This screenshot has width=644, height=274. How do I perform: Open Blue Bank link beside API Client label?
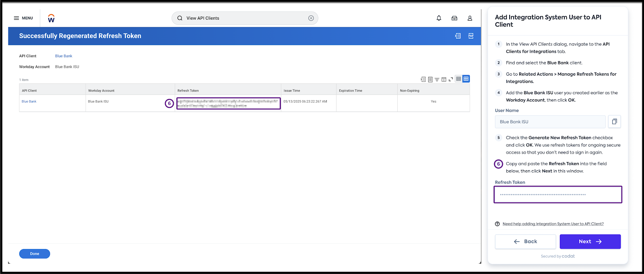coord(64,56)
